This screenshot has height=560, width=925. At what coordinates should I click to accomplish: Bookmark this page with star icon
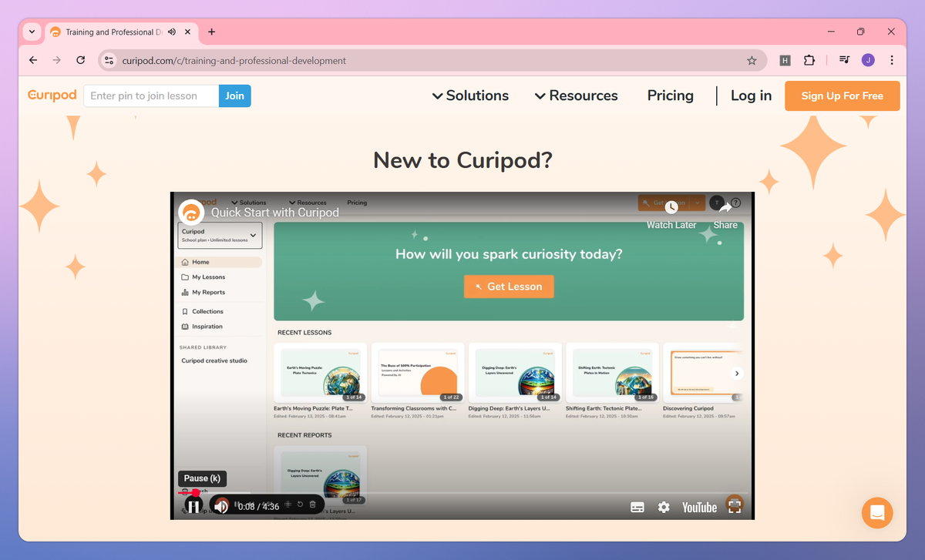[x=752, y=60]
